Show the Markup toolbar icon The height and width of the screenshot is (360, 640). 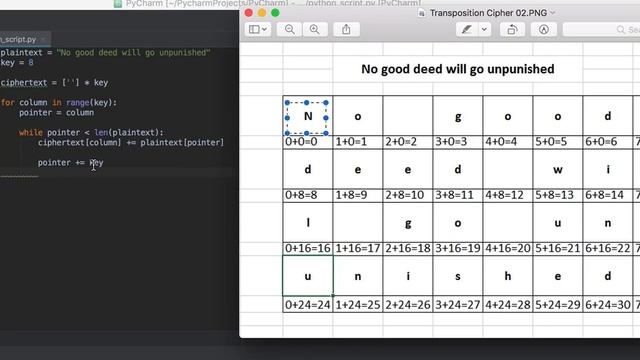(x=544, y=29)
